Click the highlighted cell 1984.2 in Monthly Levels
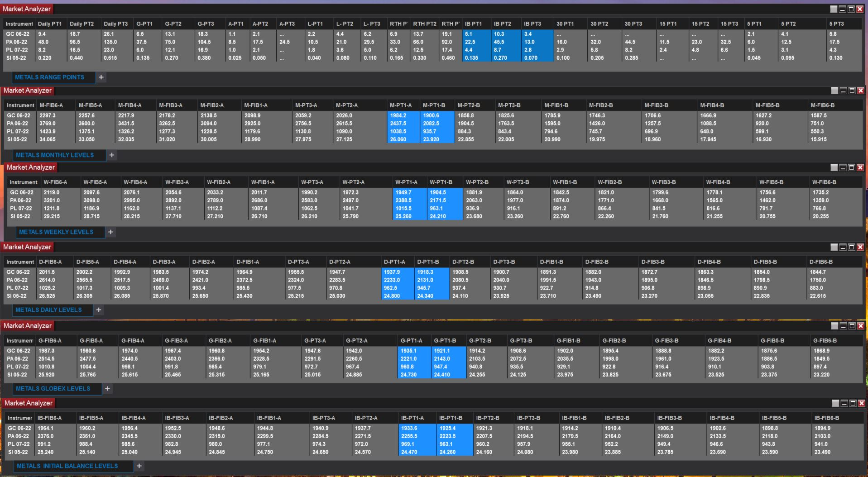The width and height of the screenshot is (868, 477). tap(403, 116)
